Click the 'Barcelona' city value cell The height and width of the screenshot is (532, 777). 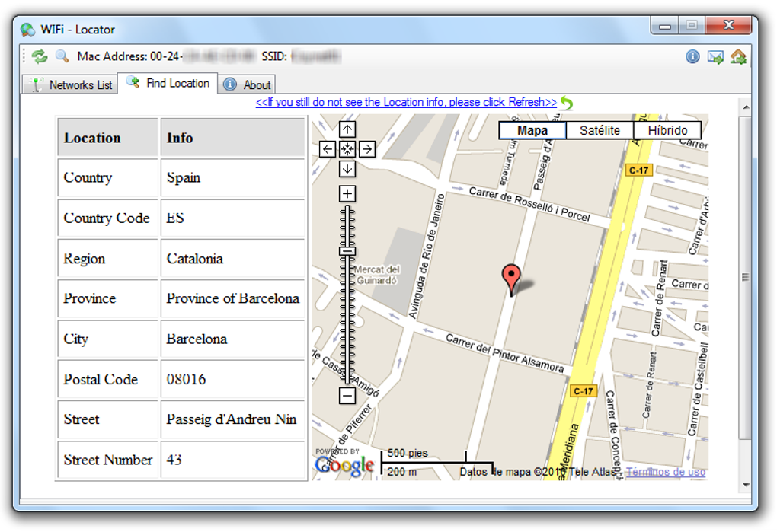pyautogui.click(x=232, y=339)
